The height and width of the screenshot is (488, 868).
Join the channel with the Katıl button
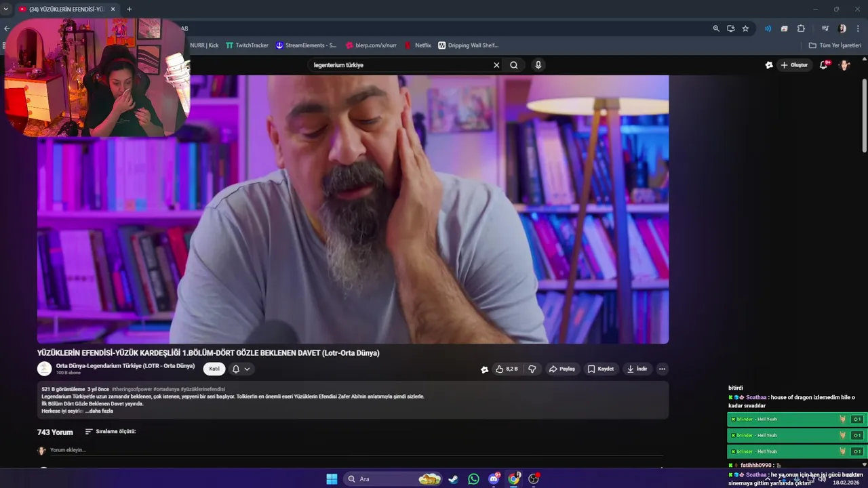pos(214,369)
